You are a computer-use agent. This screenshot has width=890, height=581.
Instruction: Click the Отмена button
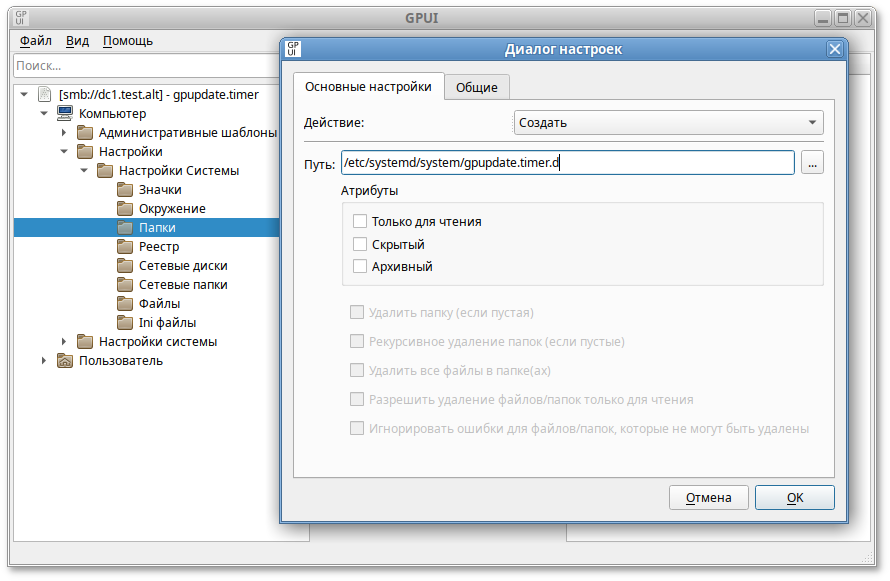click(x=708, y=497)
